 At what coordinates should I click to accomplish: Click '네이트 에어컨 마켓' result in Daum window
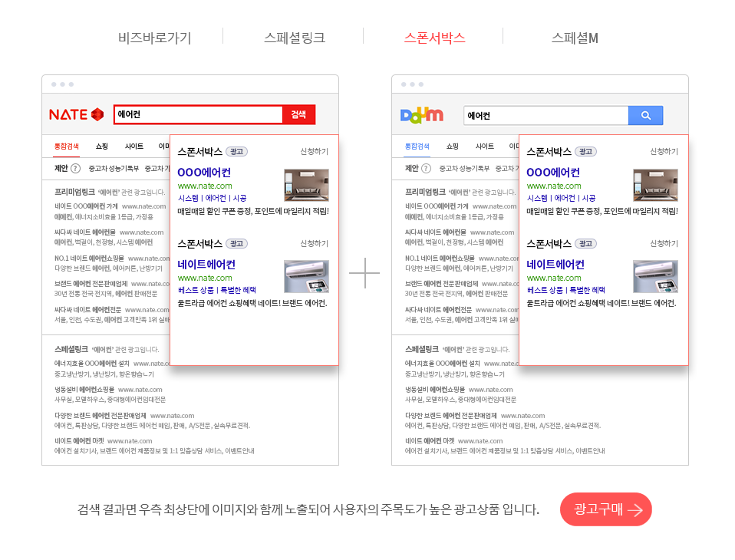(430, 441)
